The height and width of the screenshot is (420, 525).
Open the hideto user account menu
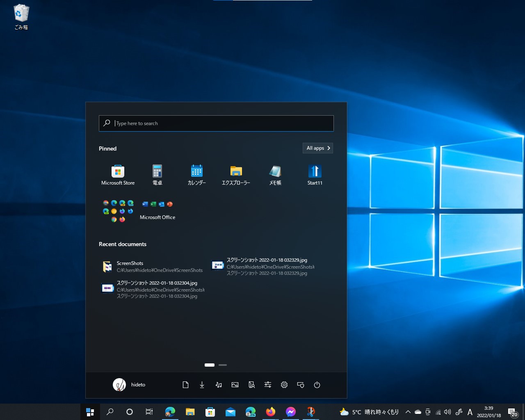[129, 385]
